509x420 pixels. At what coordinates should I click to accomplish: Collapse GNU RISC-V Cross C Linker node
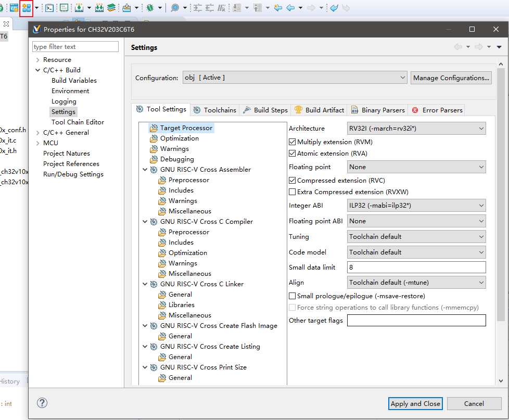point(145,284)
